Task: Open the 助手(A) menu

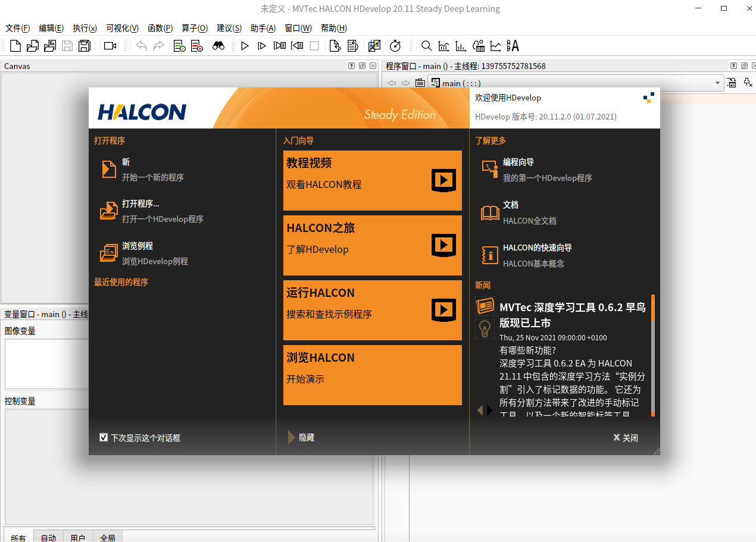Action: (263, 28)
